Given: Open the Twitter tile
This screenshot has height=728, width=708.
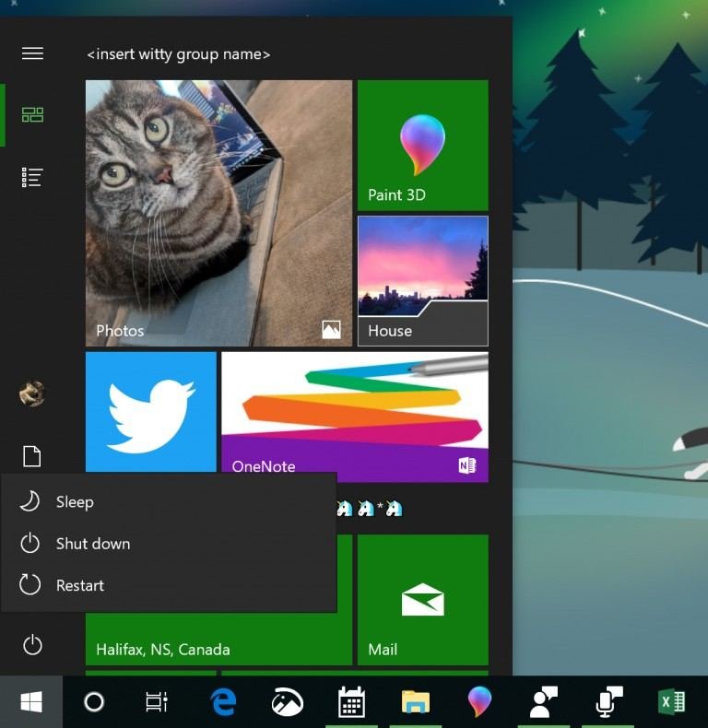Looking at the screenshot, I should [x=150, y=411].
